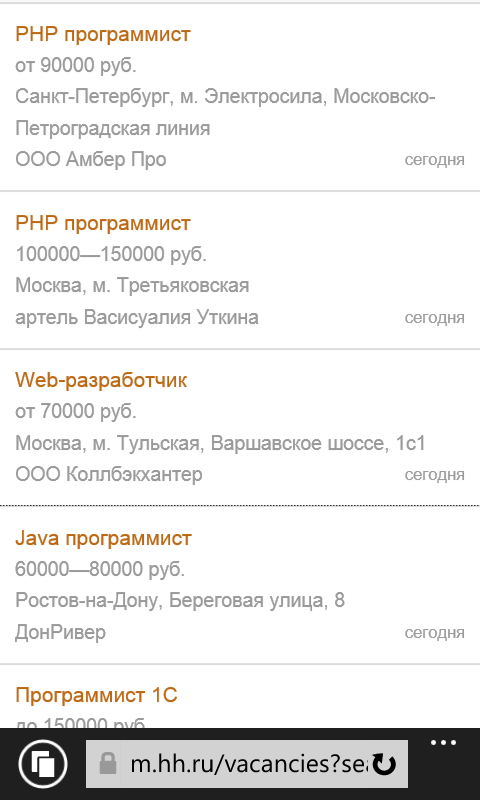
Task: Open the Программист 1С vacancy
Action: (96, 695)
